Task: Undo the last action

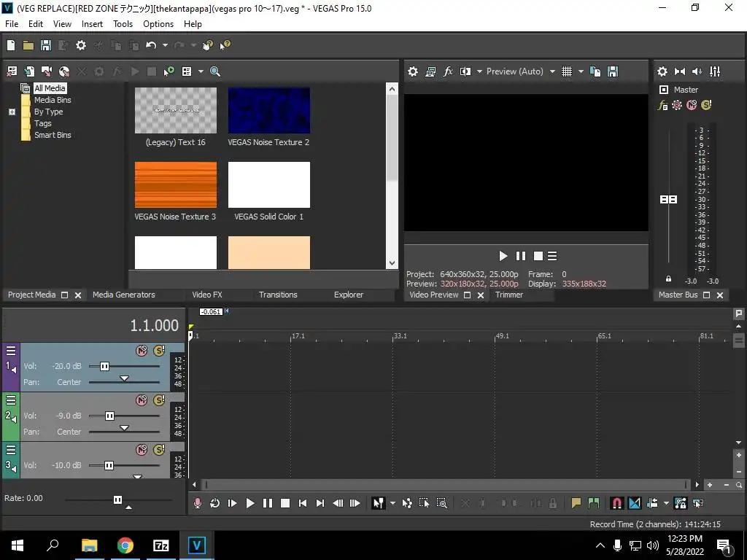Action: click(x=151, y=45)
